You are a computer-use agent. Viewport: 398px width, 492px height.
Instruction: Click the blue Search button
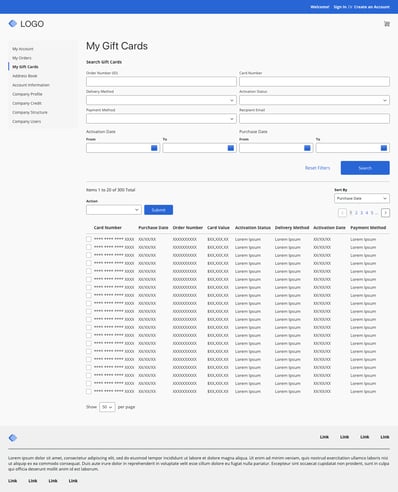pyautogui.click(x=365, y=168)
